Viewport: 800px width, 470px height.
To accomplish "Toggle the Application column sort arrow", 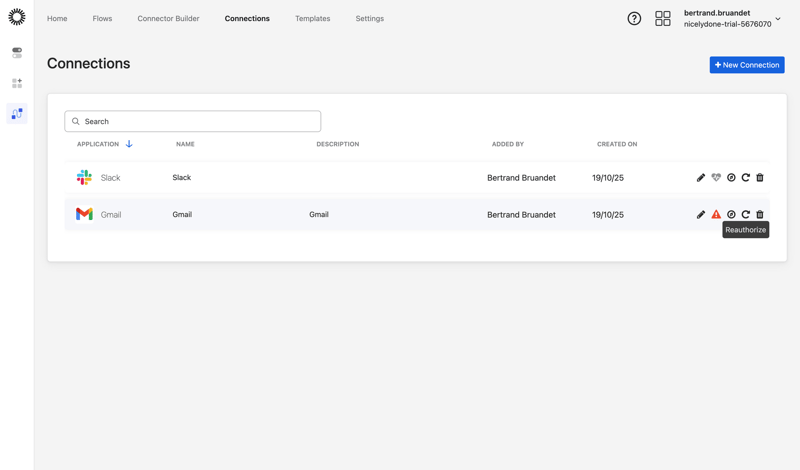I will tap(129, 144).
